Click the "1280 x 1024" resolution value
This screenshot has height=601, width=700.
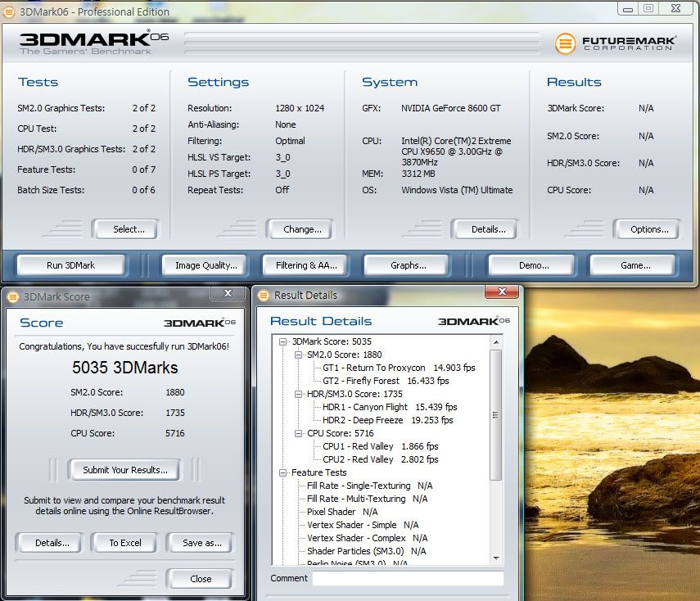300,109
